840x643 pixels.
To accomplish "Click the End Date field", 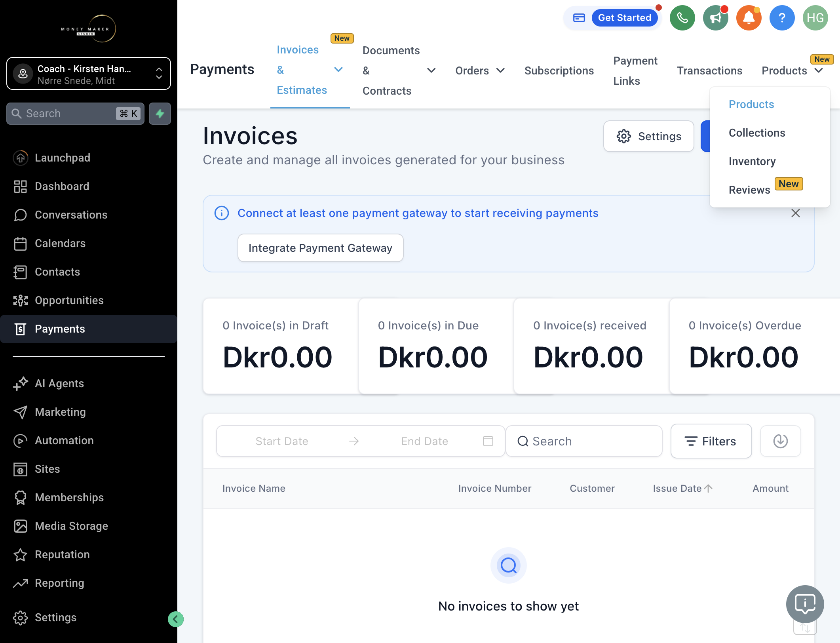I will 424,441.
